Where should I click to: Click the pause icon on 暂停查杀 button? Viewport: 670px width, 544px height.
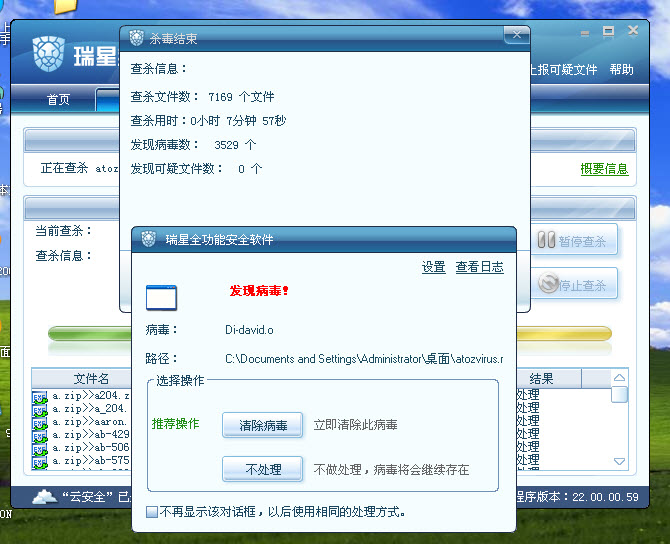[x=546, y=240]
